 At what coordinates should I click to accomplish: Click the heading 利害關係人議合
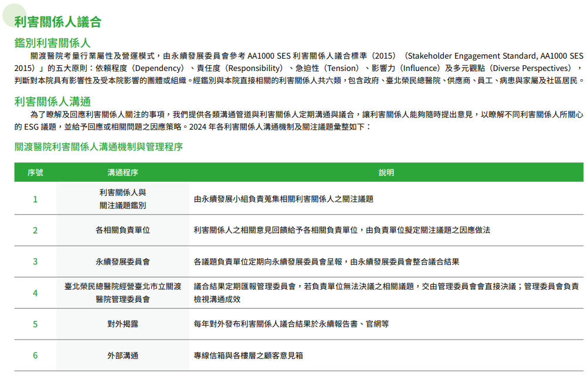(58, 22)
